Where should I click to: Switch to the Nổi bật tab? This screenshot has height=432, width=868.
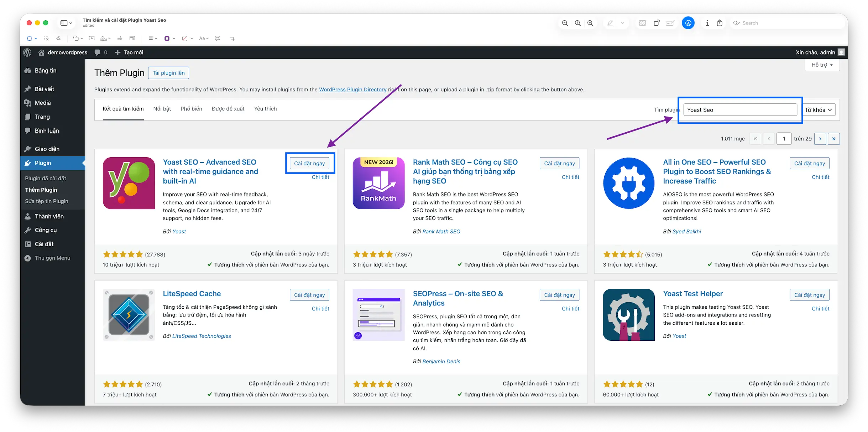[162, 109]
